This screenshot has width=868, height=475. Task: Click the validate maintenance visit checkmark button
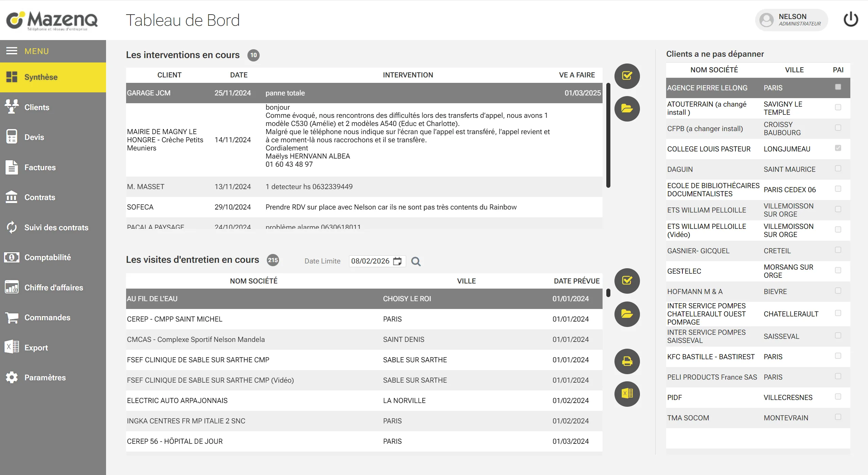coord(627,281)
